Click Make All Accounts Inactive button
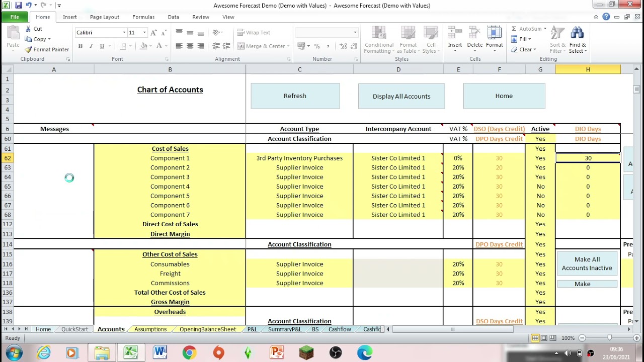 pyautogui.click(x=587, y=264)
